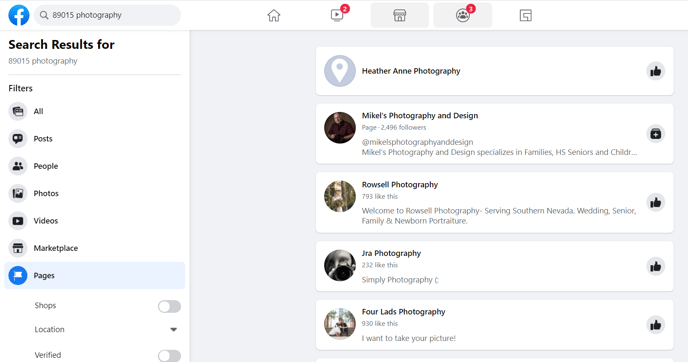688x362 pixels.
Task: Select the Pages filter label
Action: (x=44, y=276)
